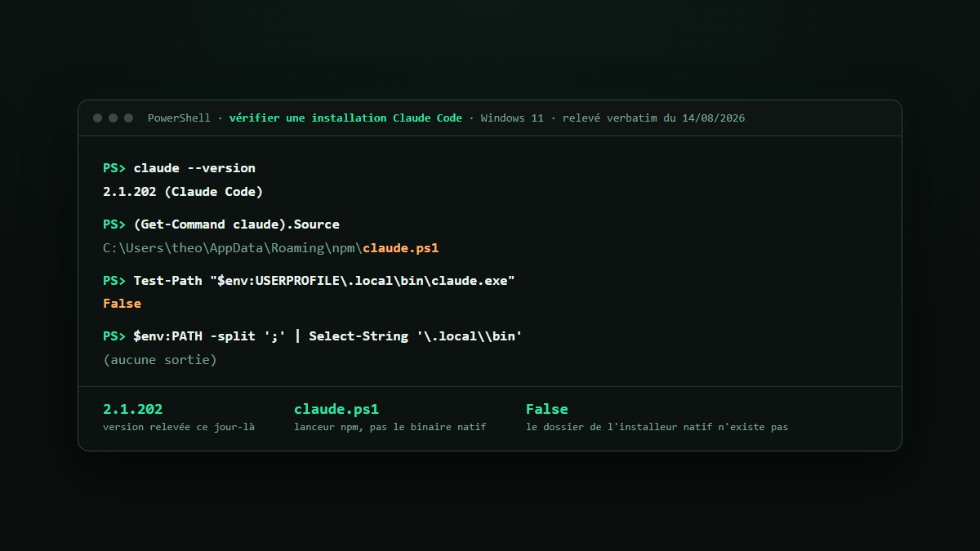Click the green '2.1.202' summary value
This screenshot has height=551, width=980.
coord(132,409)
